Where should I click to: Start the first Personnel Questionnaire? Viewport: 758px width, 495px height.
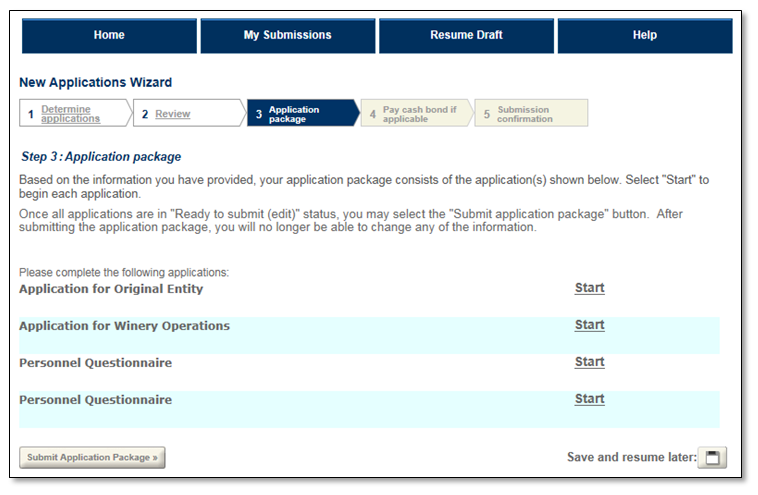point(589,362)
